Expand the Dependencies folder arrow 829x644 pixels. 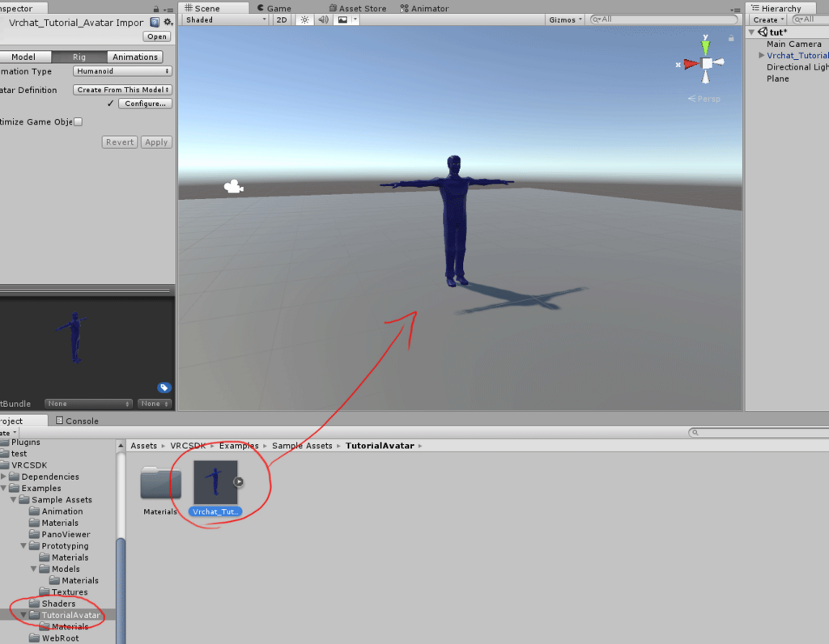click(4, 477)
